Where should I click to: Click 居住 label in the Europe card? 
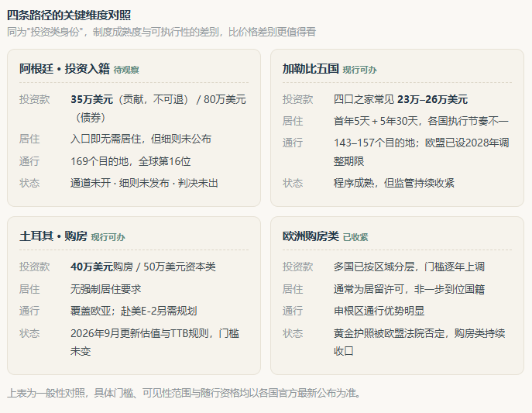(x=293, y=290)
